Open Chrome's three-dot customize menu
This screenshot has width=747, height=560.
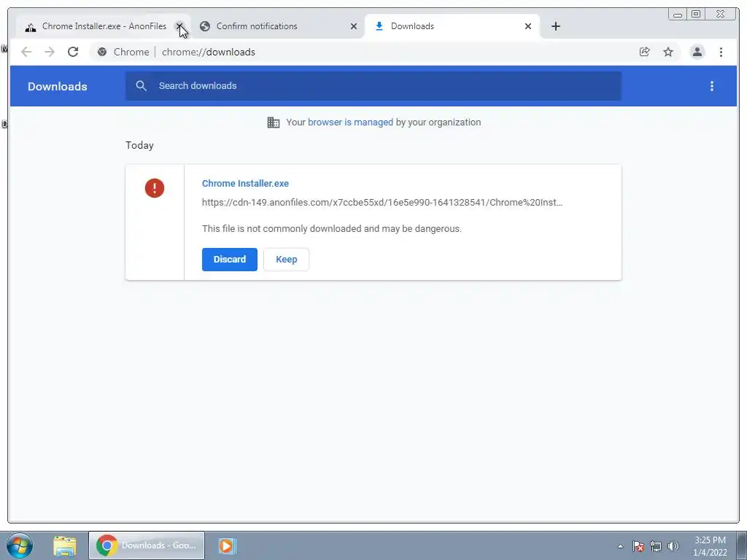pos(721,52)
